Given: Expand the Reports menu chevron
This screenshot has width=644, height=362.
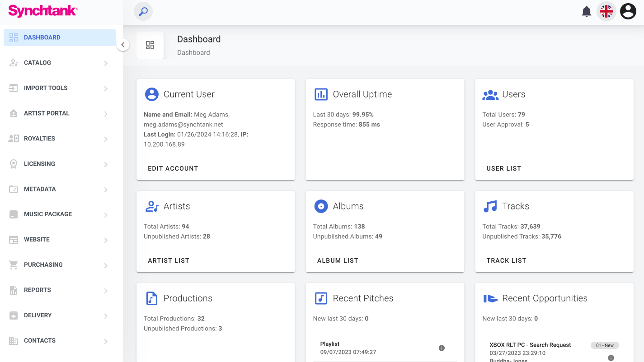Looking at the screenshot, I should coord(106,290).
